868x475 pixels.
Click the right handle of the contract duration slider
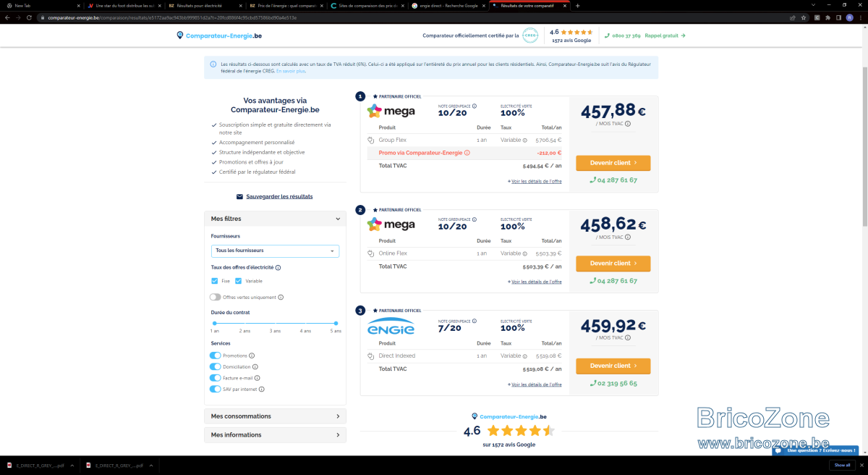(336, 323)
